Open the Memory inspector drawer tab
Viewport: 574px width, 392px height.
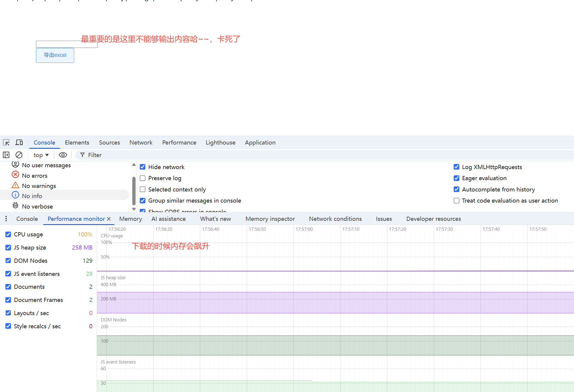click(270, 219)
